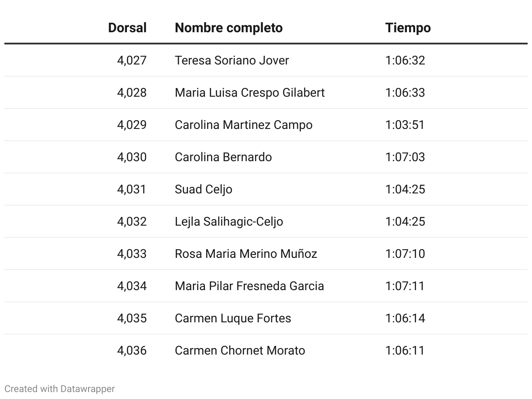Open the Created with Datawrapper link

(60, 389)
